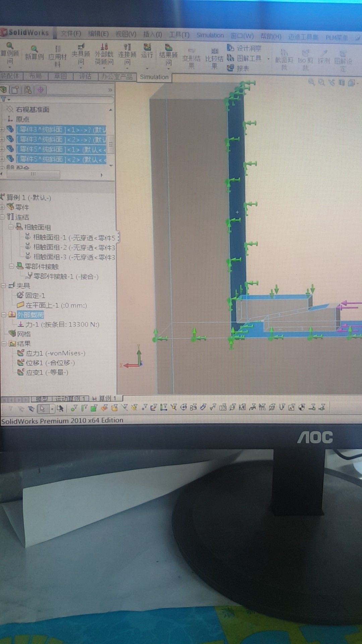The image size is (362, 644).
Task: Open 图解设定 plot settings
Action: (x=343, y=61)
